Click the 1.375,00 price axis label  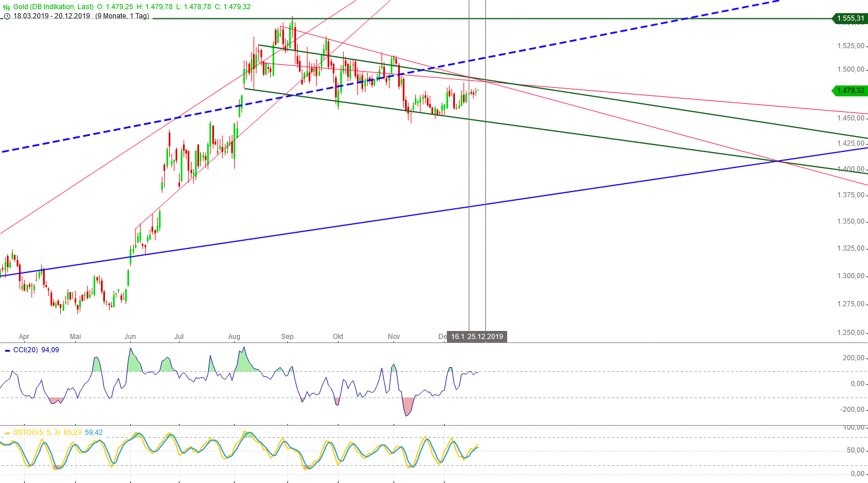[x=851, y=195]
